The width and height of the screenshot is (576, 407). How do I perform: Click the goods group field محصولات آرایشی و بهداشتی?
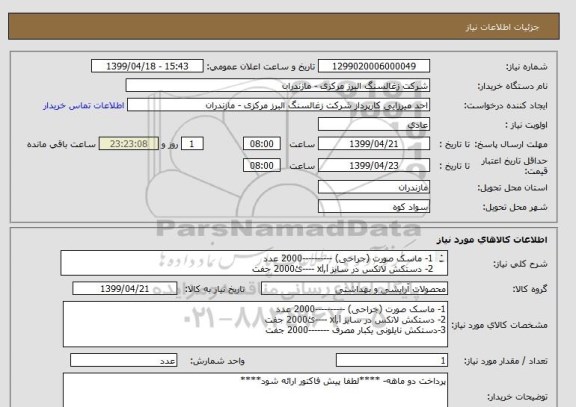[x=354, y=289]
